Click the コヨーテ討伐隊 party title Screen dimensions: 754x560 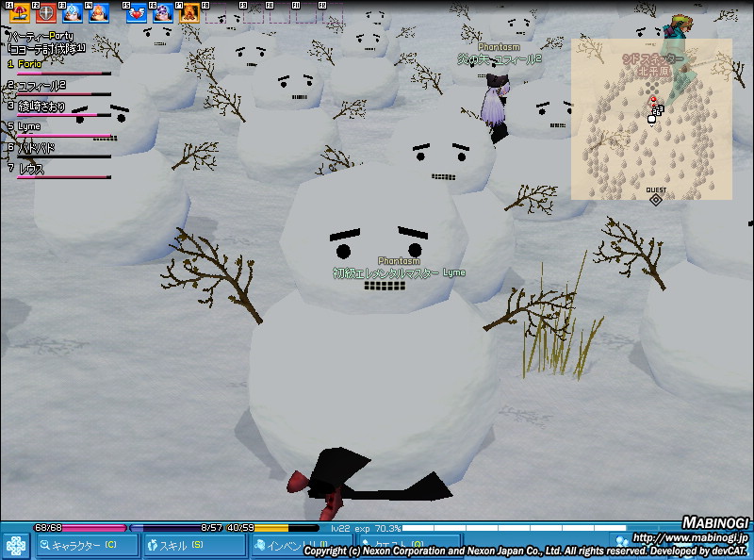pyautogui.click(x=46, y=48)
